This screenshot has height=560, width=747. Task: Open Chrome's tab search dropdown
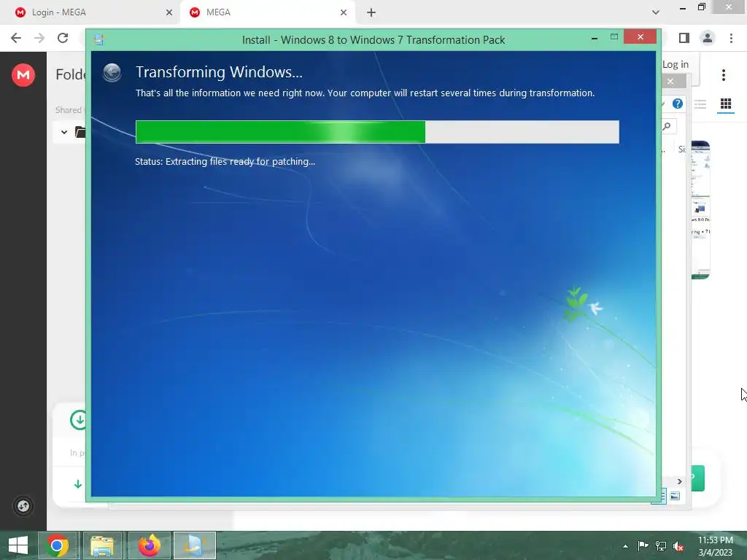pyautogui.click(x=656, y=12)
